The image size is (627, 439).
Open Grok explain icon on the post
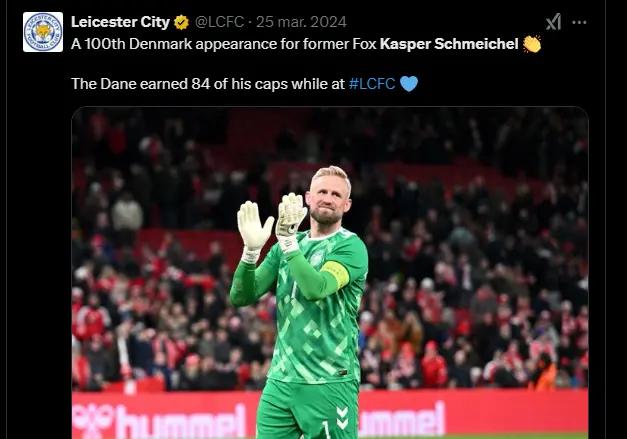553,22
